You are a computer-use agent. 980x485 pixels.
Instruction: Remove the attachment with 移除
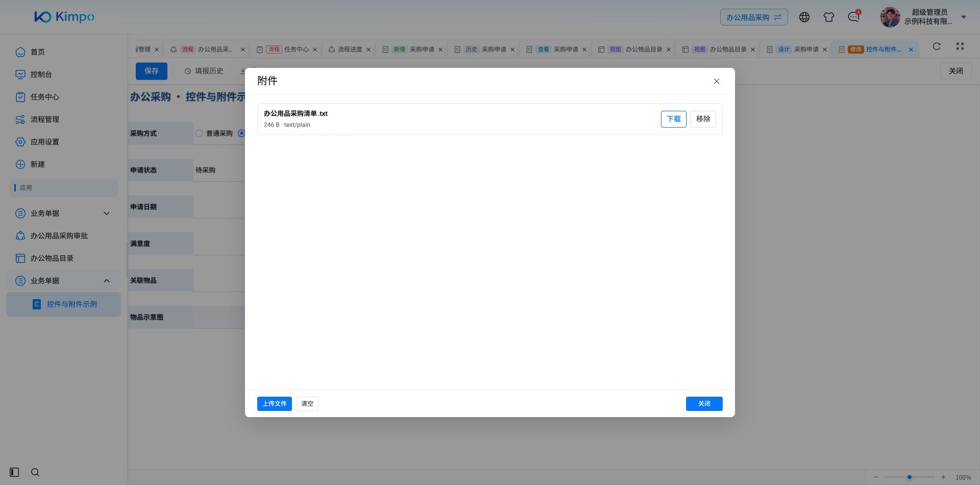click(x=703, y=119)
